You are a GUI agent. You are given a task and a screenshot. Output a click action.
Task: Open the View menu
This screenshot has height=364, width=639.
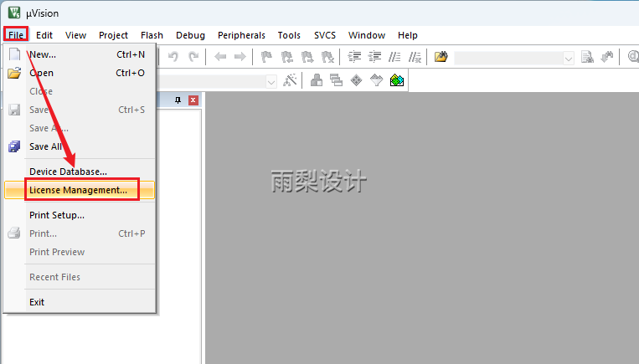[x=76, y=35]
